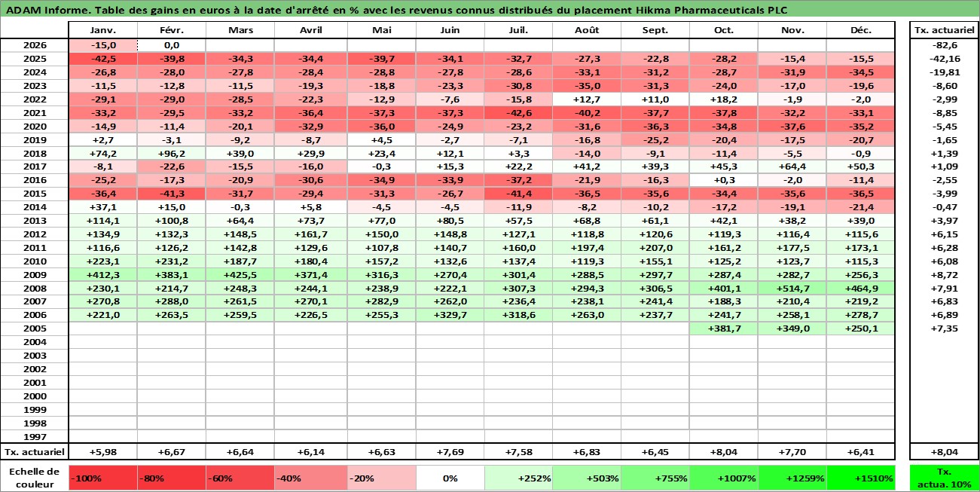Click the -42,16 Tx. actuariel value for 2025
Screen dimensions: 980x492
pos(945,59)
